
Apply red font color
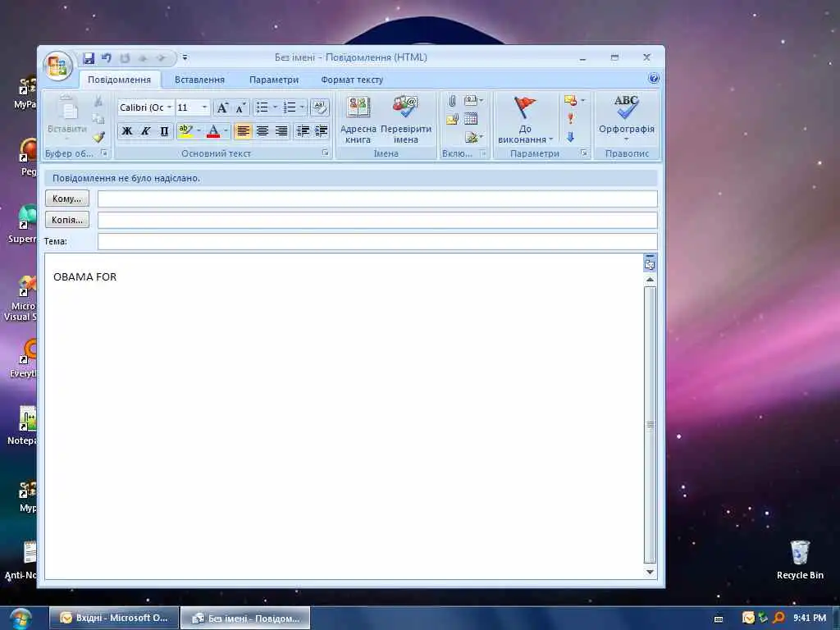pyautogui.click(x=213, y=130)
